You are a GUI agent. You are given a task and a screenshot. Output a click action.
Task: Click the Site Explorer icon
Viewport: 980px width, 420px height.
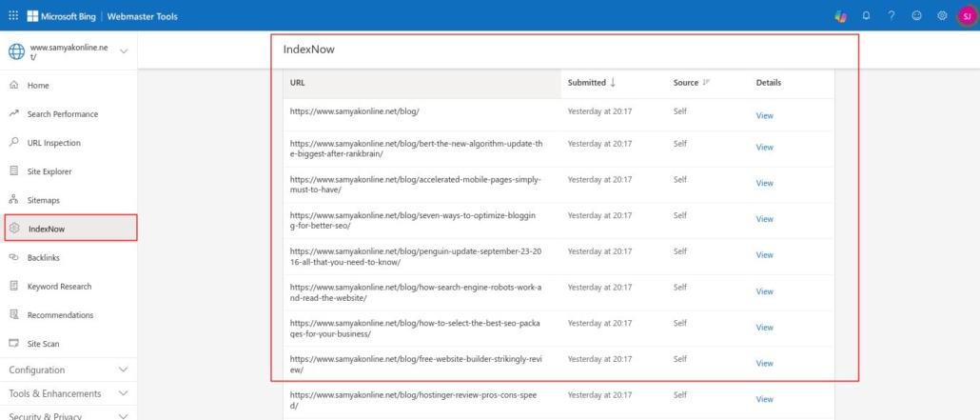pyautogui.click(x=14, y=170)
